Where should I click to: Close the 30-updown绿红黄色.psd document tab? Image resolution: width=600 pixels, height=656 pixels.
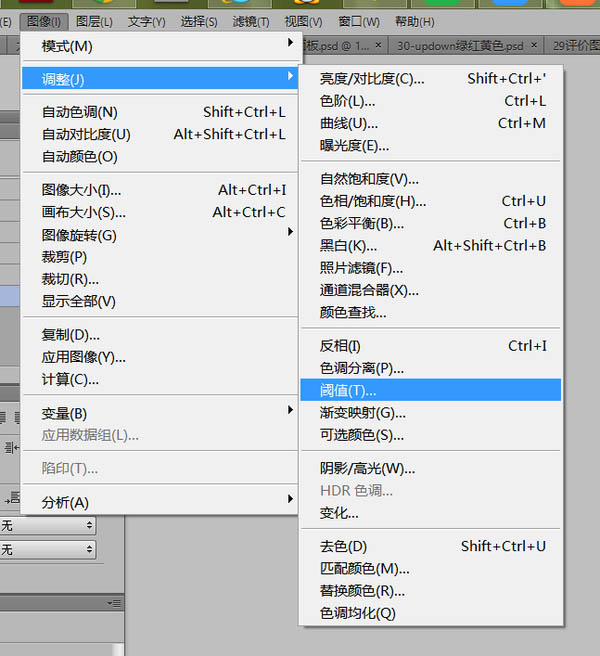click(x=534, y=45)
